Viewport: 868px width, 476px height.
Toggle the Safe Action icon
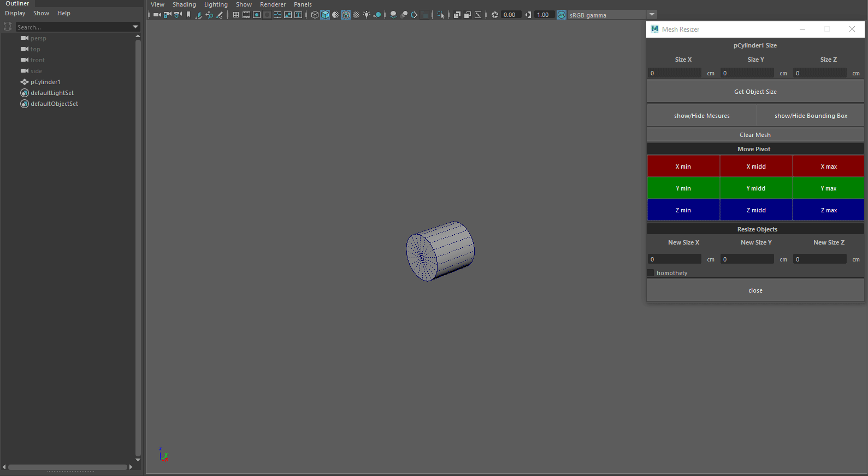[288, 15]
